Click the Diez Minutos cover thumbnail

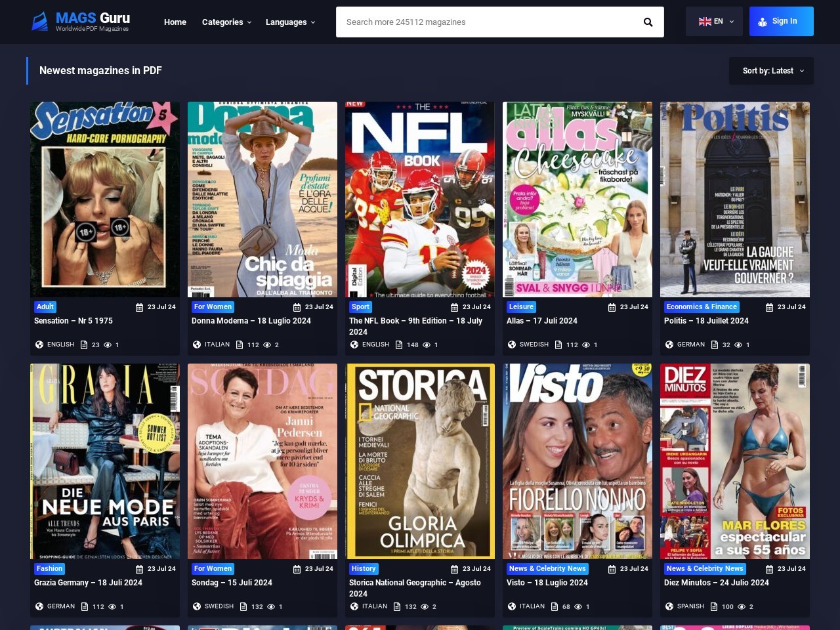click(x=735, y=461)
